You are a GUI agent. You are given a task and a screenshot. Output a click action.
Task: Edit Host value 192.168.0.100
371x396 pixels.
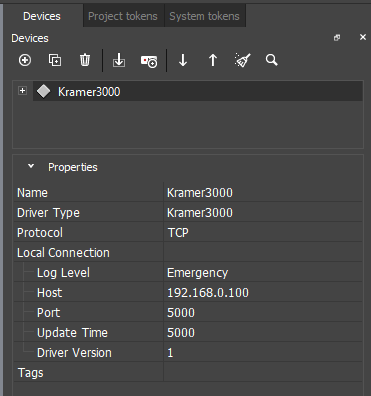pyautogui.click(x=263, y=293)
